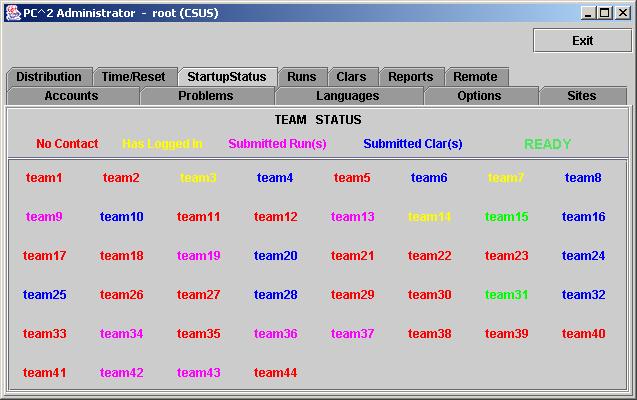Open the Clars tab
The height and width of the screenshot is (400, 637).
[x=351, y=77]
